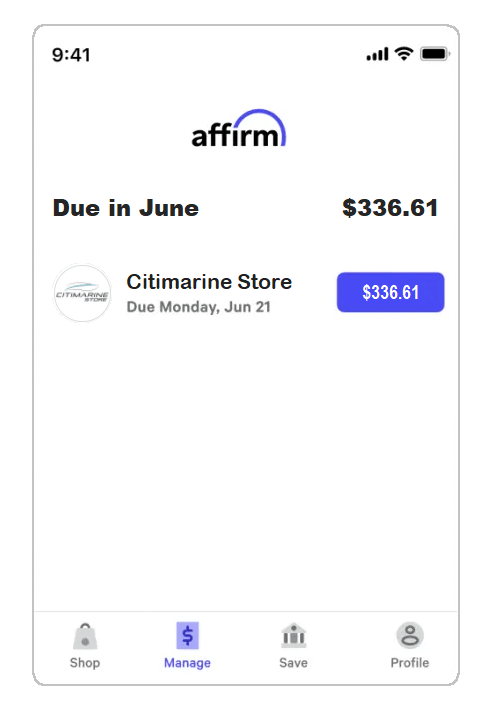Switch to the Profile tab label
This screenshot has width=499, height=718.
(410, 663)
